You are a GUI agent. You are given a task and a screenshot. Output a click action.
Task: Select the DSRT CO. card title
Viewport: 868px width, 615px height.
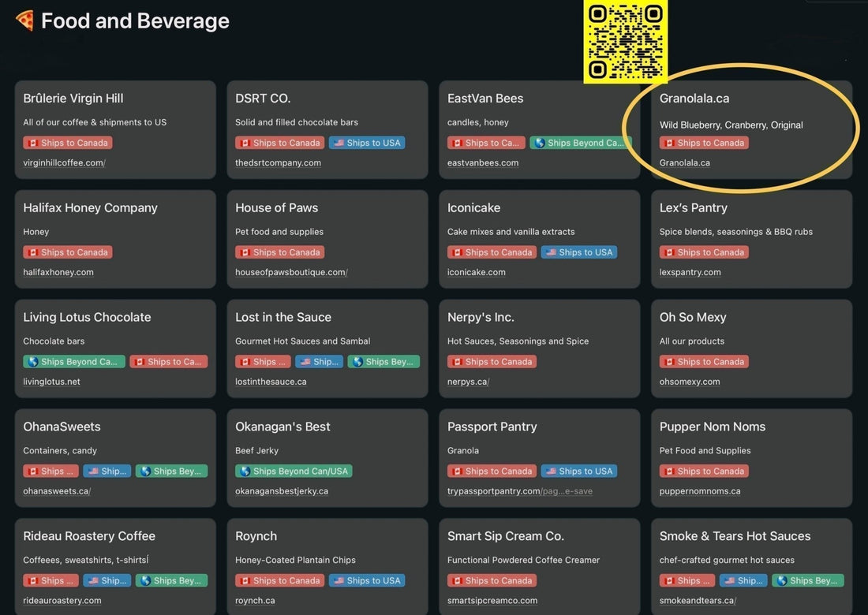[263, 99]
